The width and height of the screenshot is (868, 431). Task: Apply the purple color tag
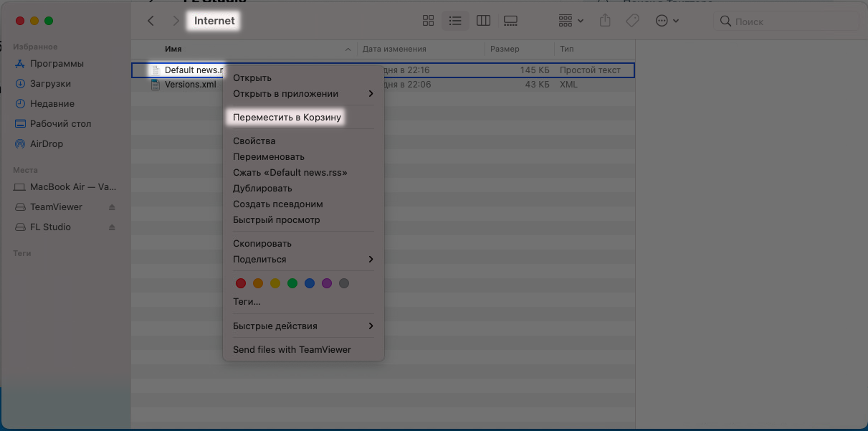click(x=327, y=283)
